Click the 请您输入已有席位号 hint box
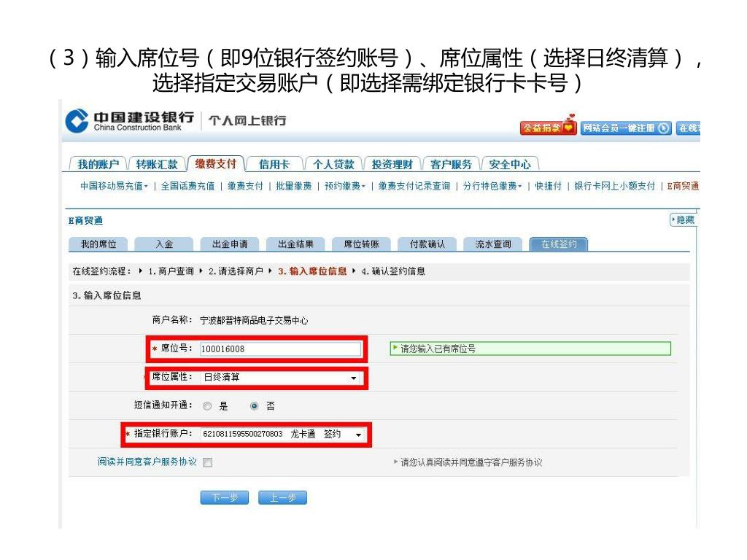747x560 pixels. [x=530, y=349]
